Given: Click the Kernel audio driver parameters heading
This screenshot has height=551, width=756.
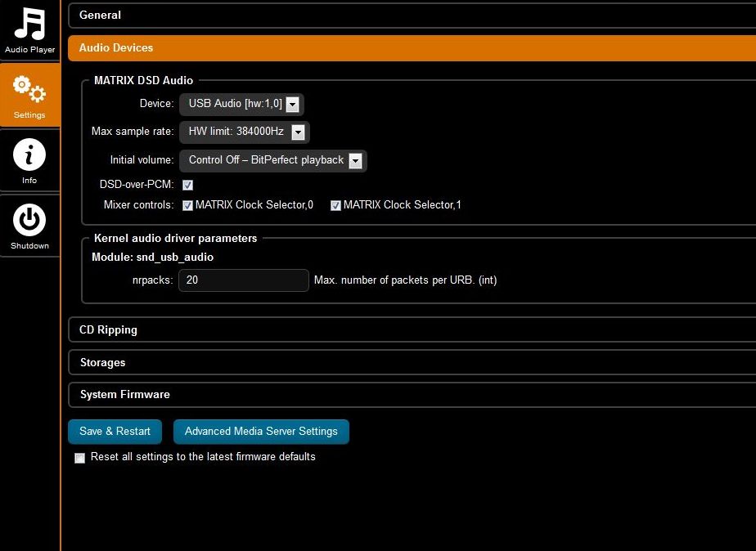Looking at the screenshot, I should tap(175, 239).
